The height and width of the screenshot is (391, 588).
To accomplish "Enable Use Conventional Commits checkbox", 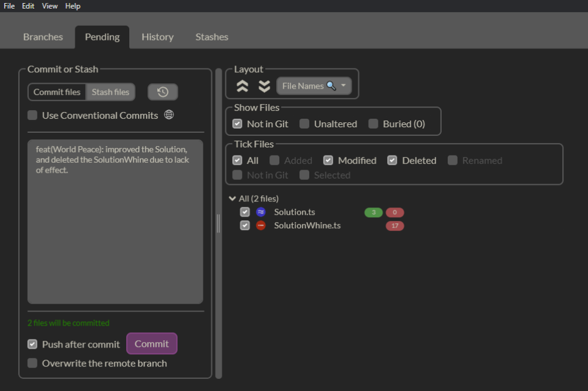I will [32, 115].
